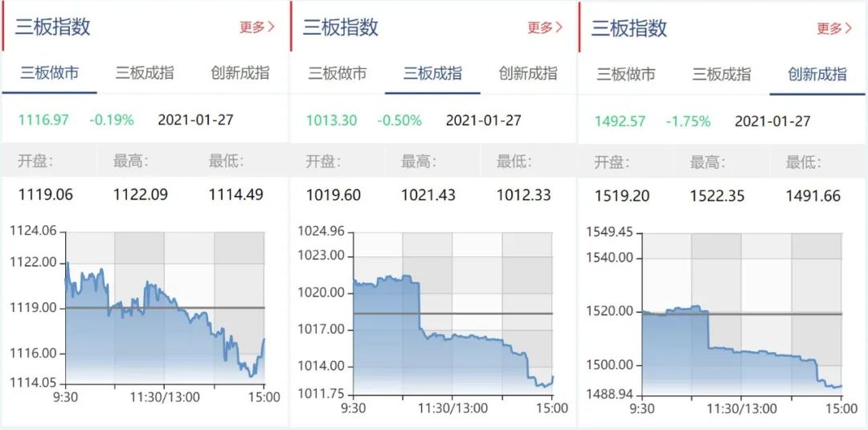This screenshot has width=868, height=430.
Task: Select the 创新成指 tab in the right panel
Action: click(x=817, y=74)
